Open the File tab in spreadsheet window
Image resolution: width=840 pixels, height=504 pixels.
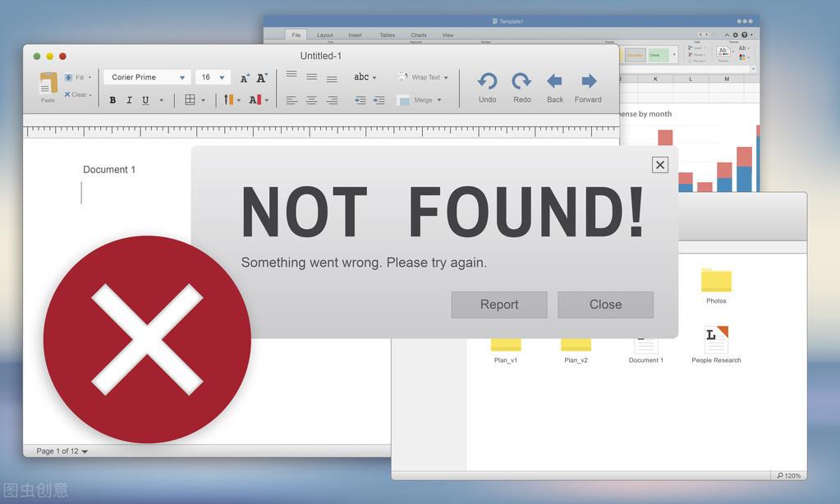[x=296, y=34]
